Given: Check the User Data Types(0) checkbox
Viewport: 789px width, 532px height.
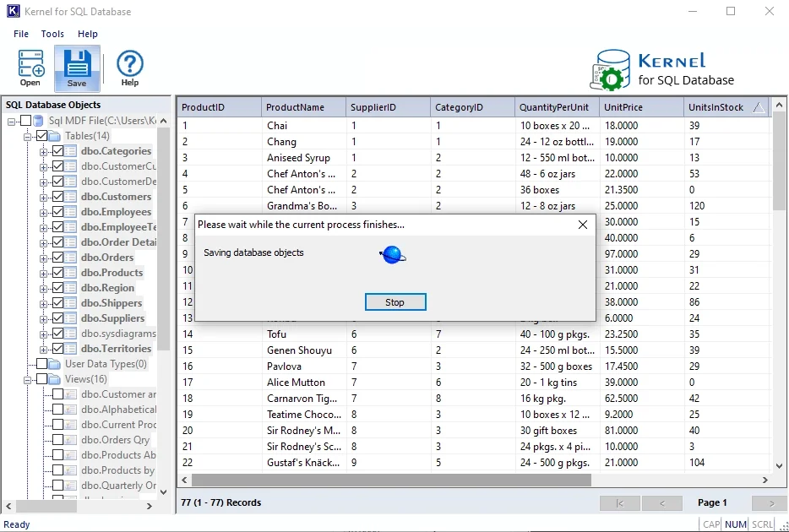Looking at the screenshot, I should [x=42, y=364].
